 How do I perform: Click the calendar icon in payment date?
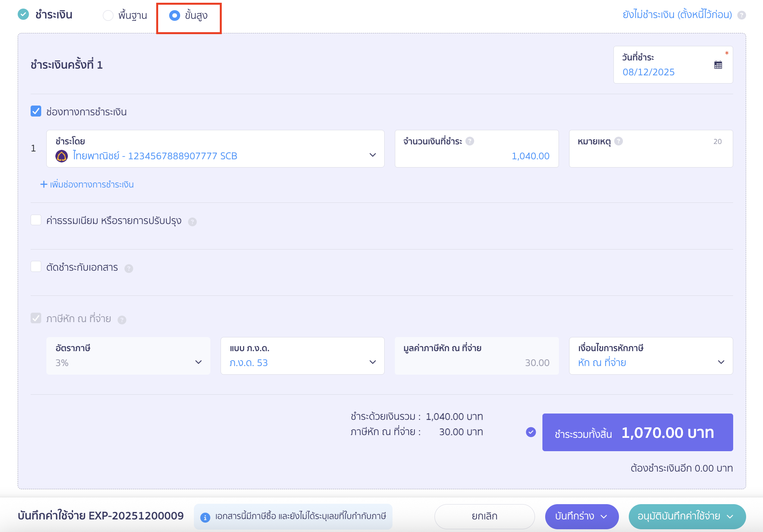pos(718,65)
